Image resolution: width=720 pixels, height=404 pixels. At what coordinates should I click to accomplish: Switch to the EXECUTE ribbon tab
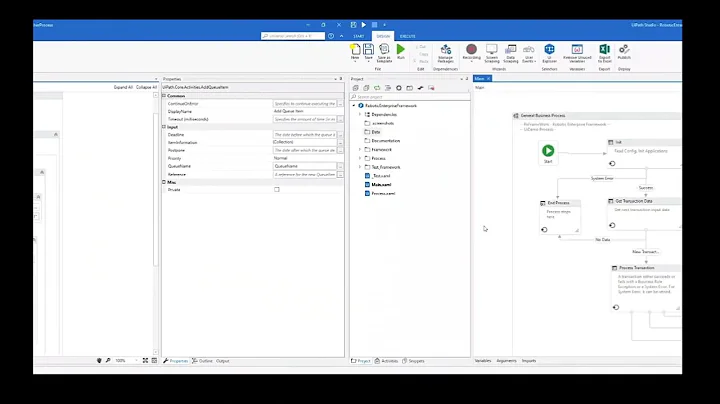[x=407, y=36]
